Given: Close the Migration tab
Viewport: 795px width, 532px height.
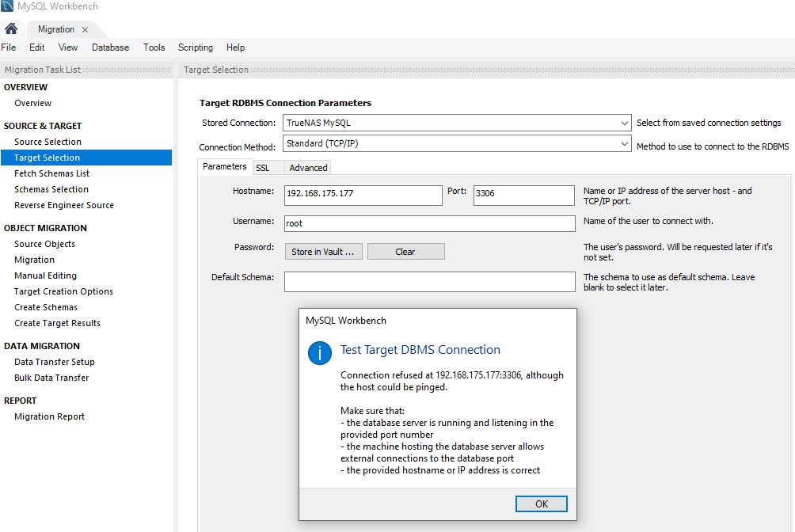Looking at the screenshot, I should tap(86, 29).
